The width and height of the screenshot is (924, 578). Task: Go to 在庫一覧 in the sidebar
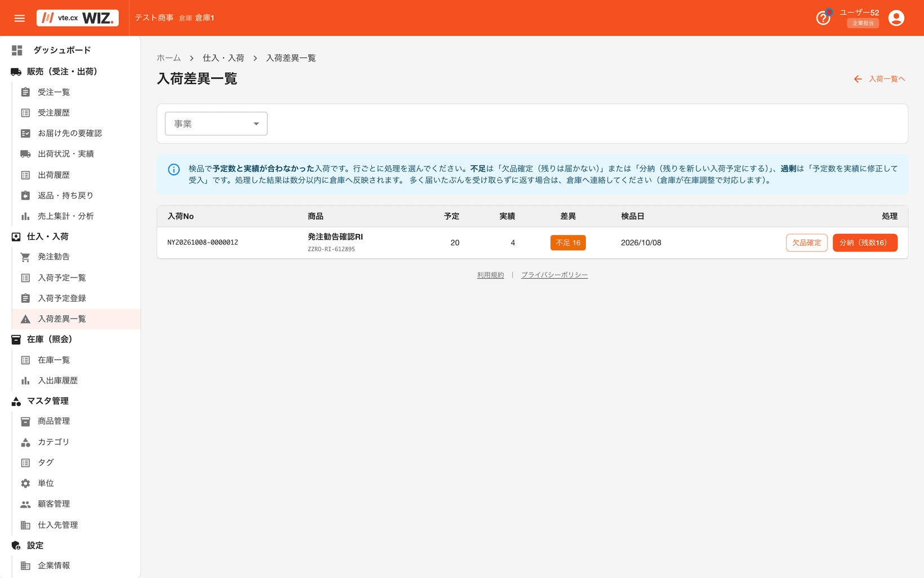point(54,360)
